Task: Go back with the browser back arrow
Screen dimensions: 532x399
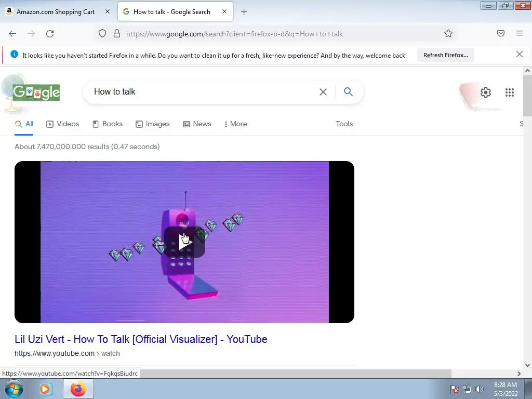Action: (12, 34)
